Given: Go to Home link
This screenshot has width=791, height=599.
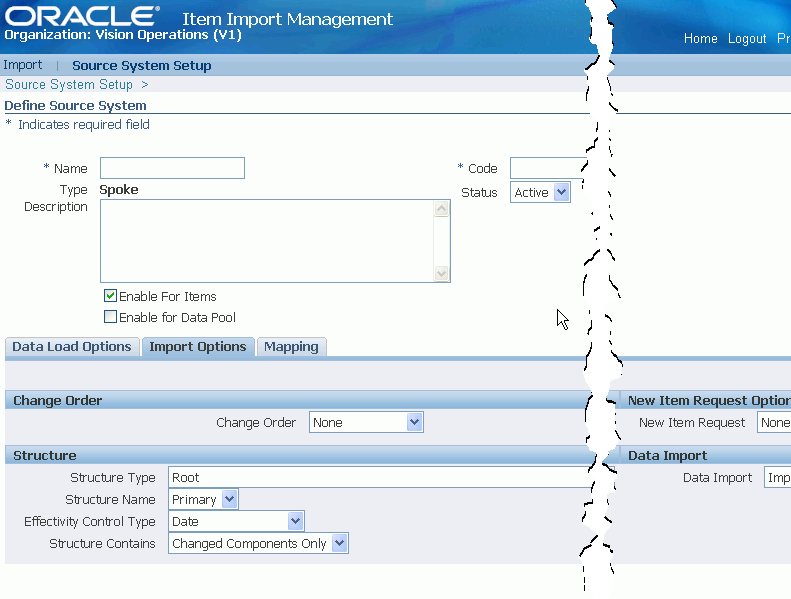Looking at the screenshot, I should coord(700,38).
